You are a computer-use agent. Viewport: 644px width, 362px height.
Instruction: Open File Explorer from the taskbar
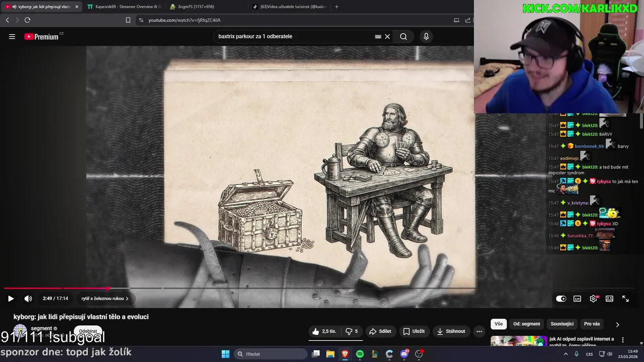(x=331, y=354)
